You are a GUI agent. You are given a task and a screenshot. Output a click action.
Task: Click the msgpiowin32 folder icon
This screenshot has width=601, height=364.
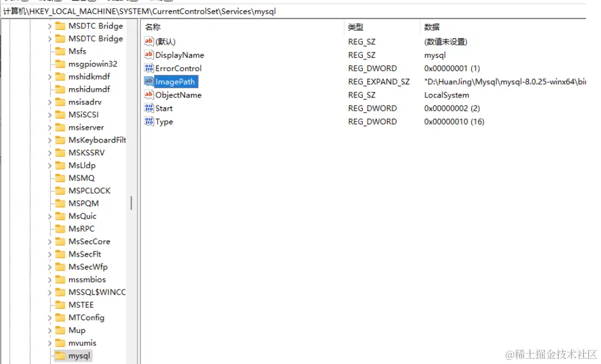coord(60,63)
